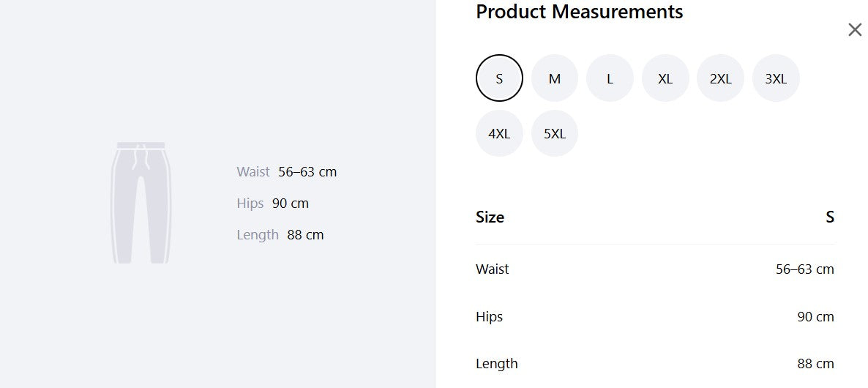This screenshot has height=388, width=868.
Task: Select size L
Action: click(610, 78)
